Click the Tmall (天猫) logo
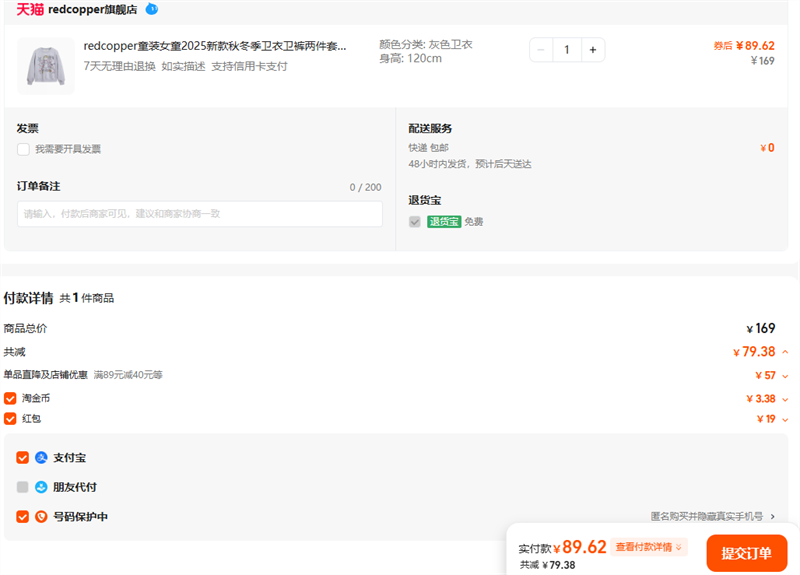The image size is (800, 575). (x=30, y=9)
